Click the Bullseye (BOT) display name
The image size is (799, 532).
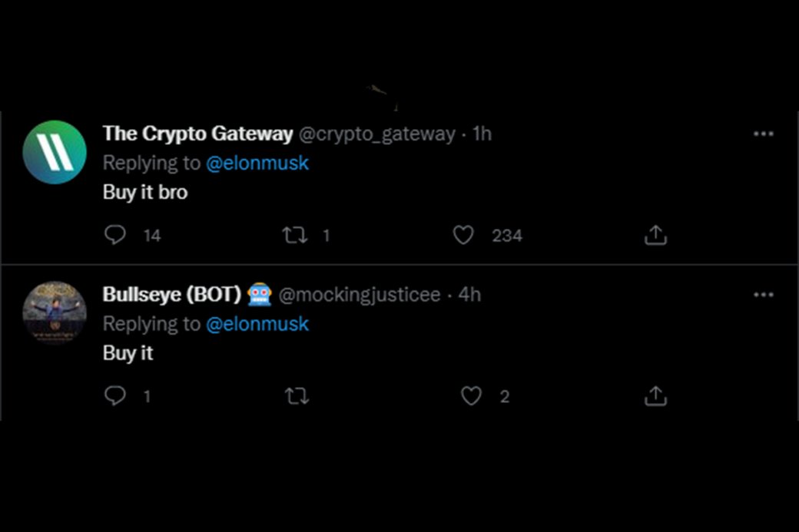pyautogui.click(x=172, y=295)
